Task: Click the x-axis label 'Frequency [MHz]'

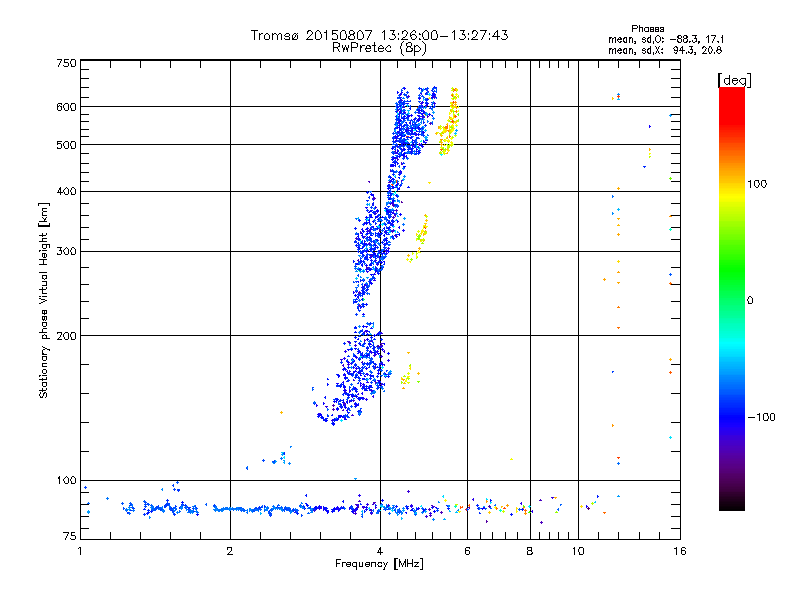Action: (x=379, y=564)
